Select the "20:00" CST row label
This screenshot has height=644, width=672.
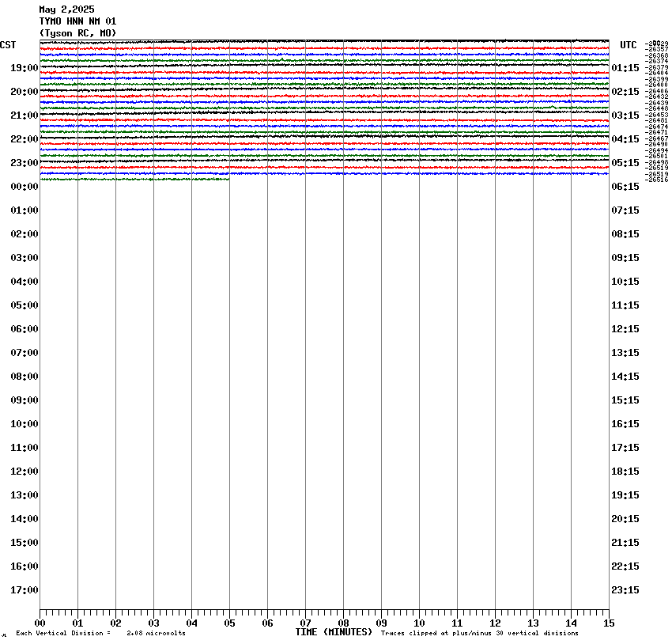tap(25, 92)
